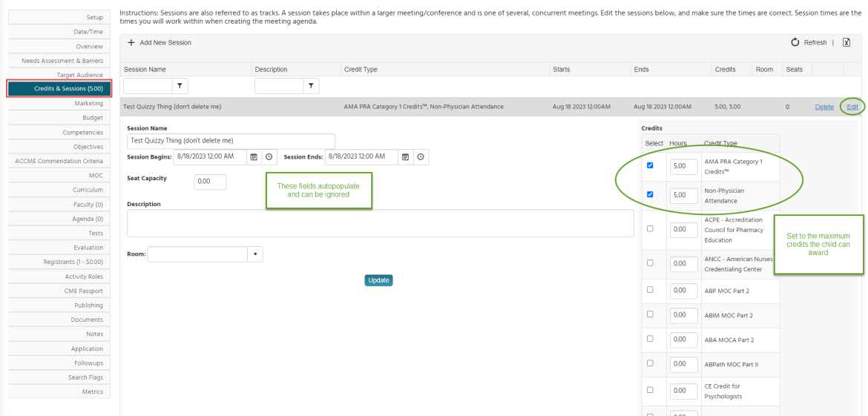The width and height of the screenshot is (868, 416).
Task: Open the Session Ends time picker clock
Action: click(421, 157)
